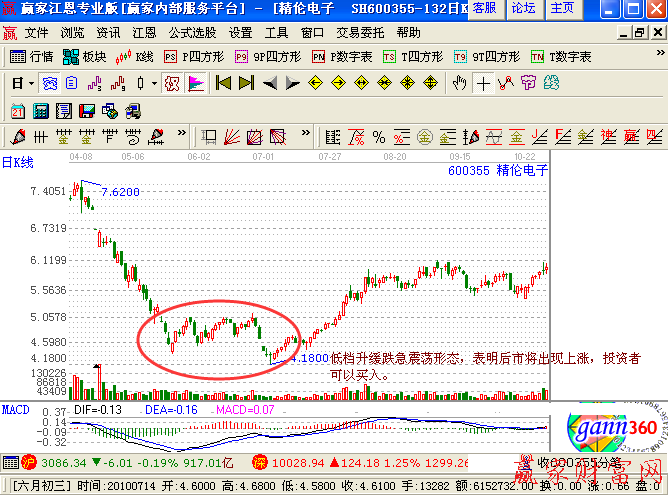Expand the Gann tools overflow chevron

tap(305, 133)
